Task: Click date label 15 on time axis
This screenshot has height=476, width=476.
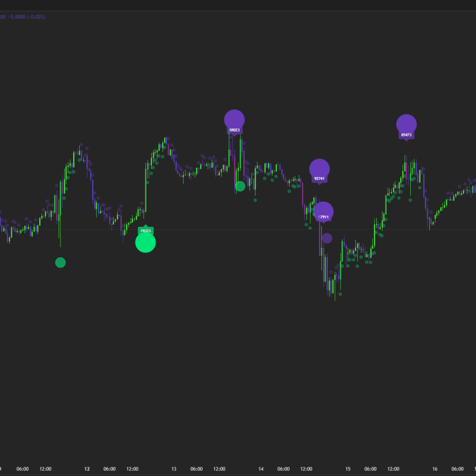Action: (348, 469)
